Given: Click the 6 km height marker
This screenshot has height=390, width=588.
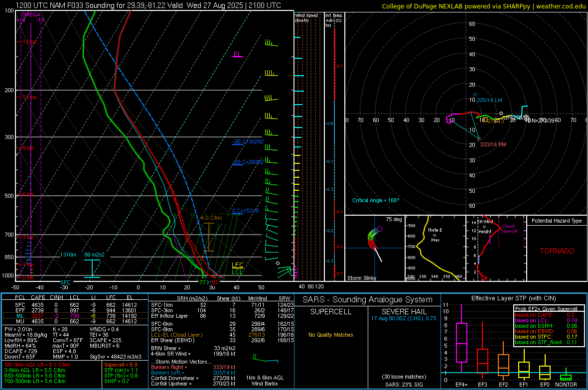Looking at the screenshot, I should coord(28,194).
